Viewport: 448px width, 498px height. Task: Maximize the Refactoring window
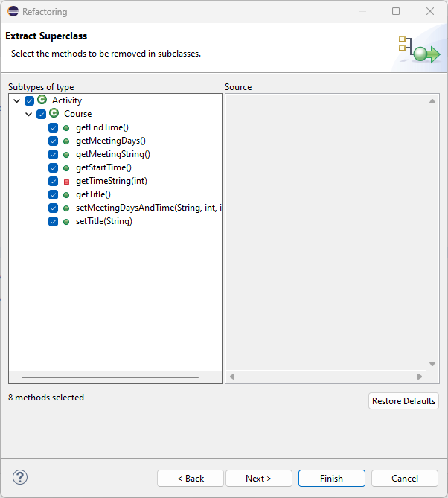(396, 11)
